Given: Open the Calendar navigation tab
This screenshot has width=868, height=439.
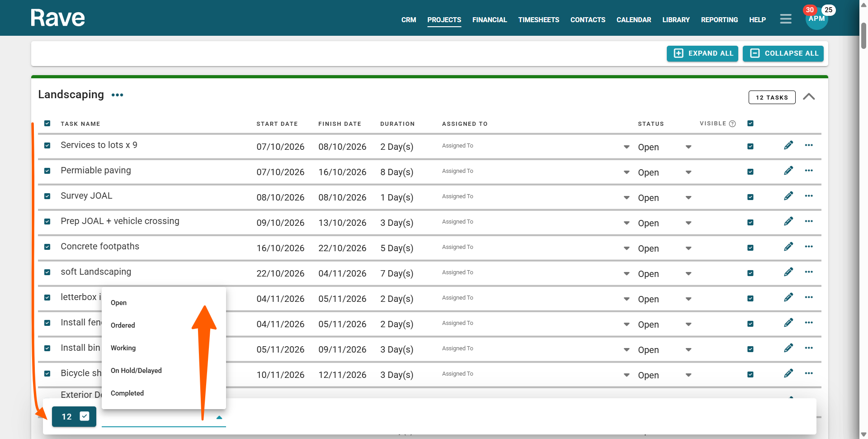Looking at the screenshot, I should 634,20.
